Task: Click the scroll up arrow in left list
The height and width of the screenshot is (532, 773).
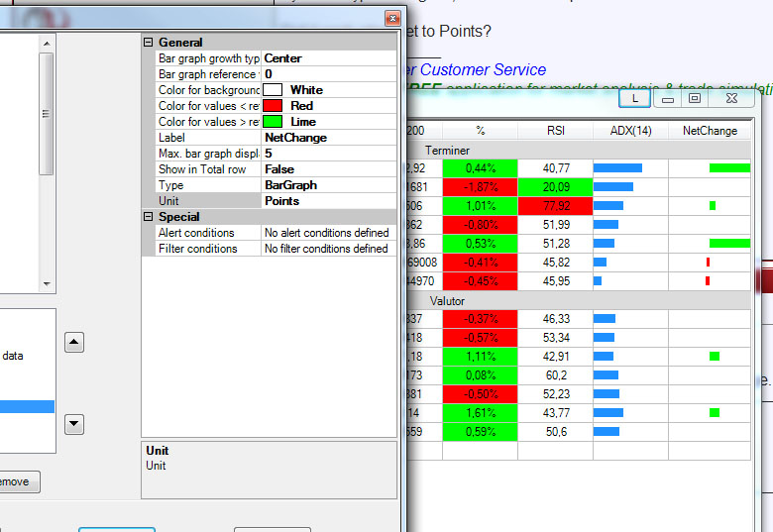Action: point(47,44)
